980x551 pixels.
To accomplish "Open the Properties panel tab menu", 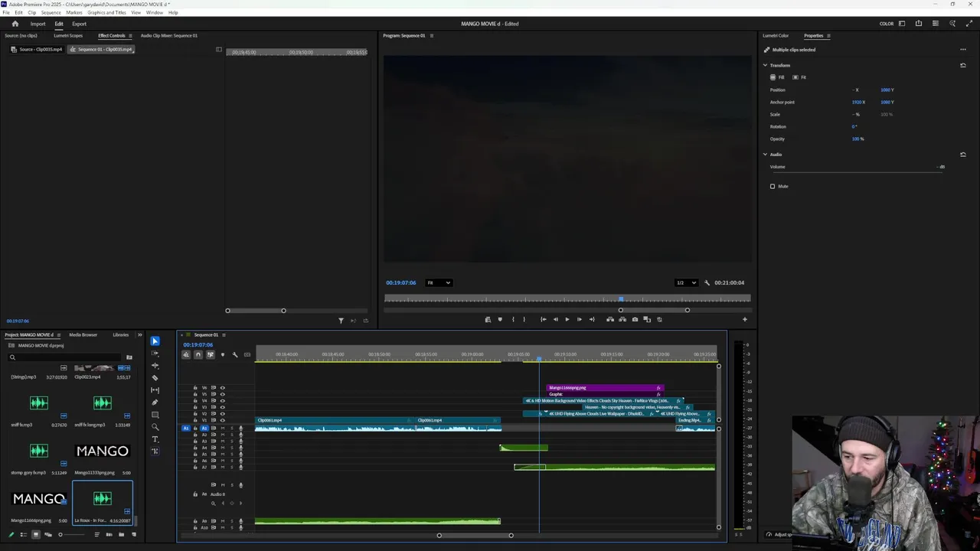I will 828,35.
